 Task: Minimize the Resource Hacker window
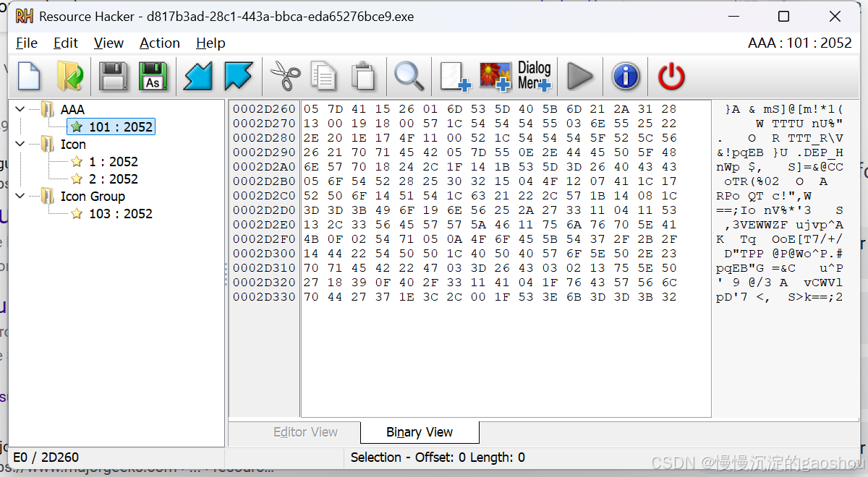(x=734, y=16)
